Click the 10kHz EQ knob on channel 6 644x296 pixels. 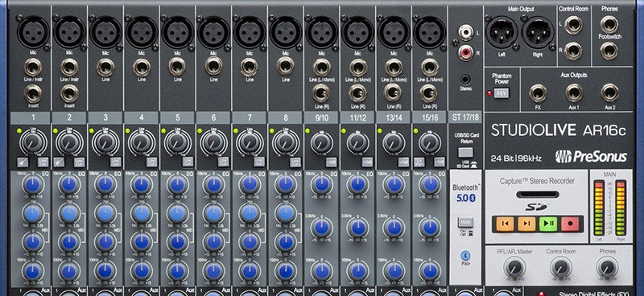[213, 184]
